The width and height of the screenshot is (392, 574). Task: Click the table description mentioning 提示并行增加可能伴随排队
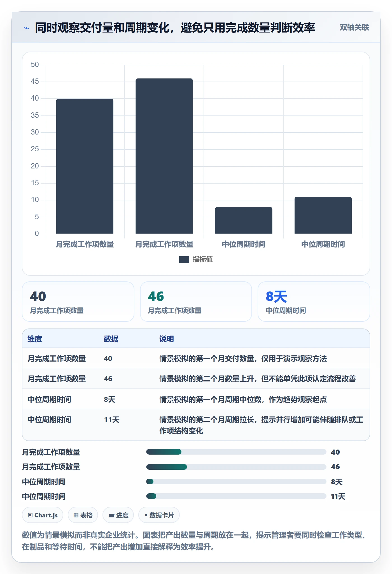pyautogui.click(x=262, y=425)
